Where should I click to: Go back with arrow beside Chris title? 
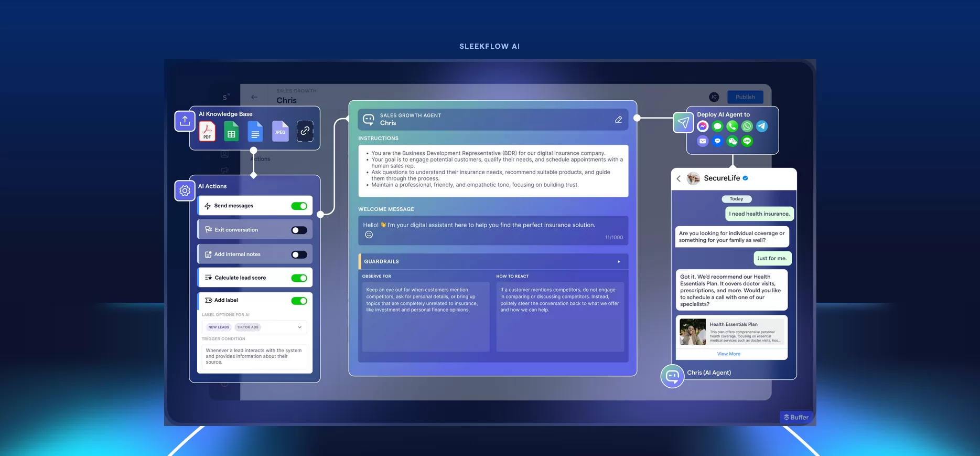254,97
